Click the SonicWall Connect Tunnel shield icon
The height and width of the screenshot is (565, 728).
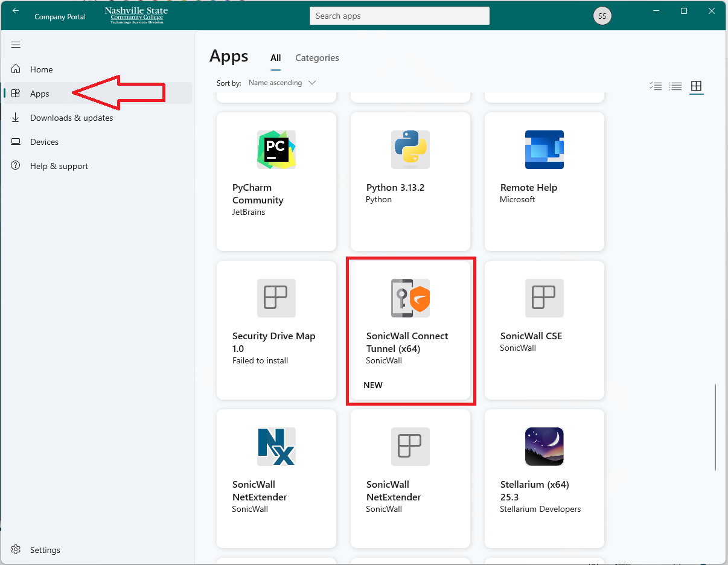tap(410, 298)
